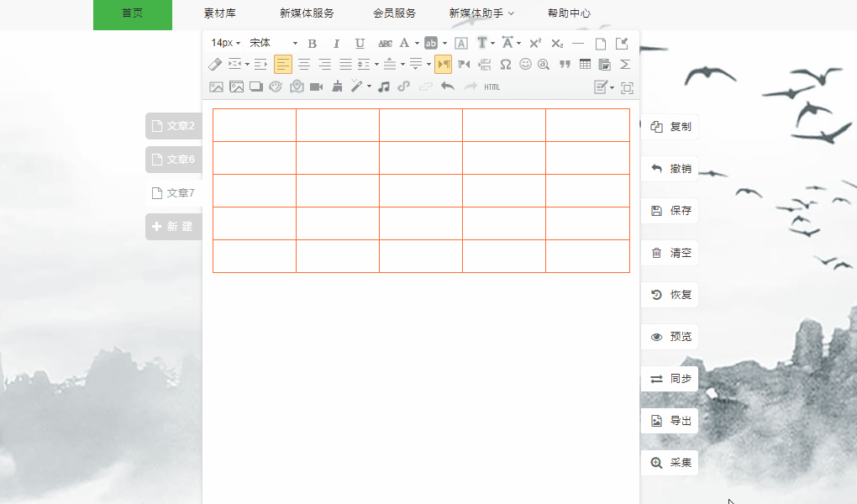
Task: Toggle blockquote formatting
Action: pos(565,65)
